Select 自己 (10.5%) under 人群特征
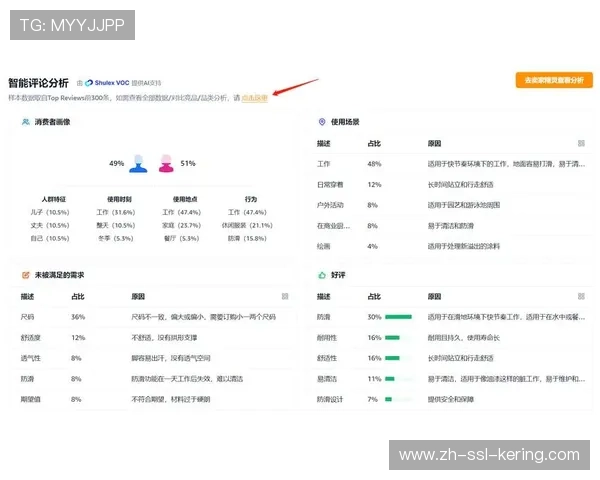Image resolution: width=600 pixels, height=480 pixels. (50, 238)
